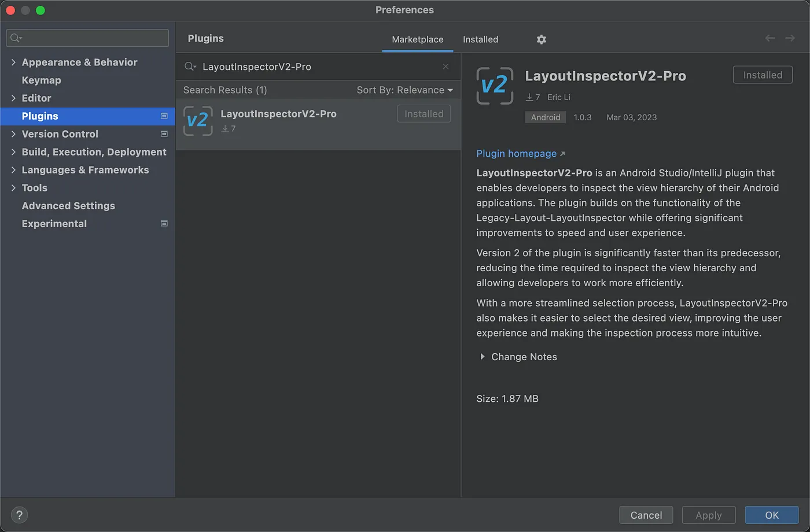This screenshot has height=532, width=810.
Task: Expand the Change Notes section
Action: 483,357
